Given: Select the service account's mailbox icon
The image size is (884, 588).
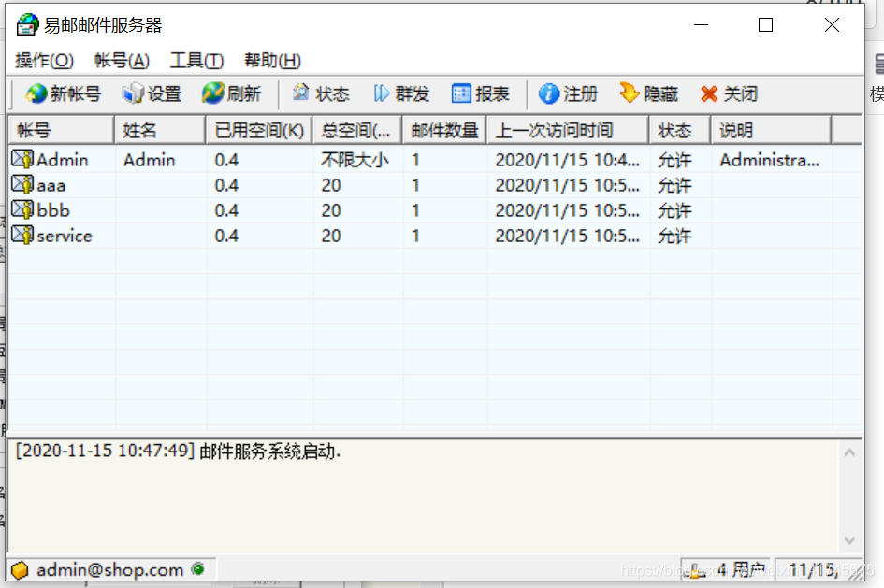Looking at the screenshot, I should [x=22, y=235].
